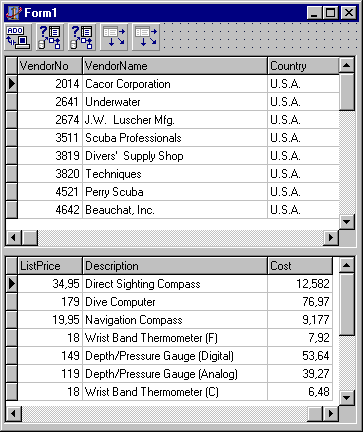
Task: Select vendor number cell '4642'
Action: (x=50, y=210)
